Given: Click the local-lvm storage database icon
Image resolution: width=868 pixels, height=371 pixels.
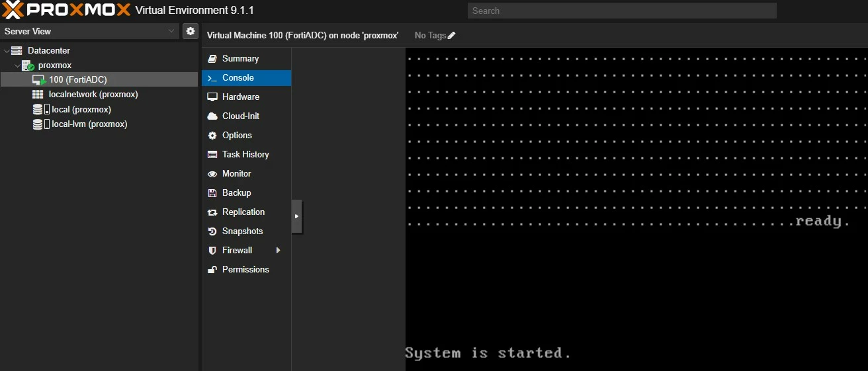Looking at the screenshot, I should 41,124.
